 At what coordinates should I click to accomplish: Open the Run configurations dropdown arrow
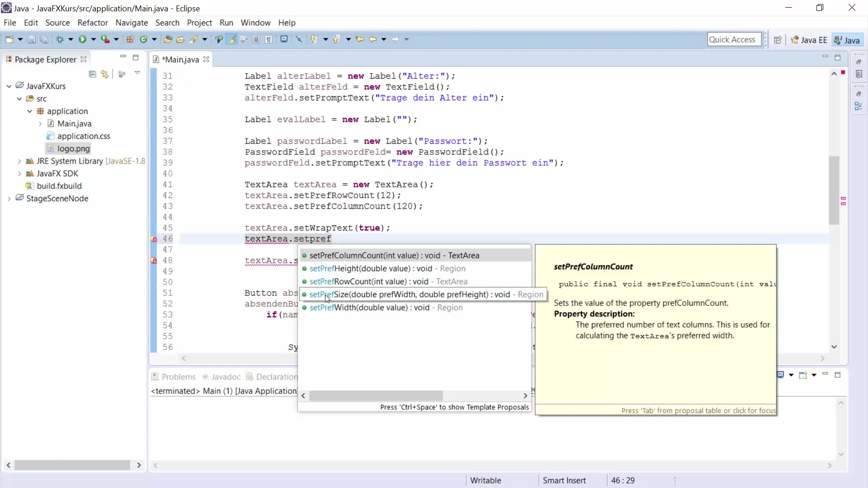tap(93, 39)
